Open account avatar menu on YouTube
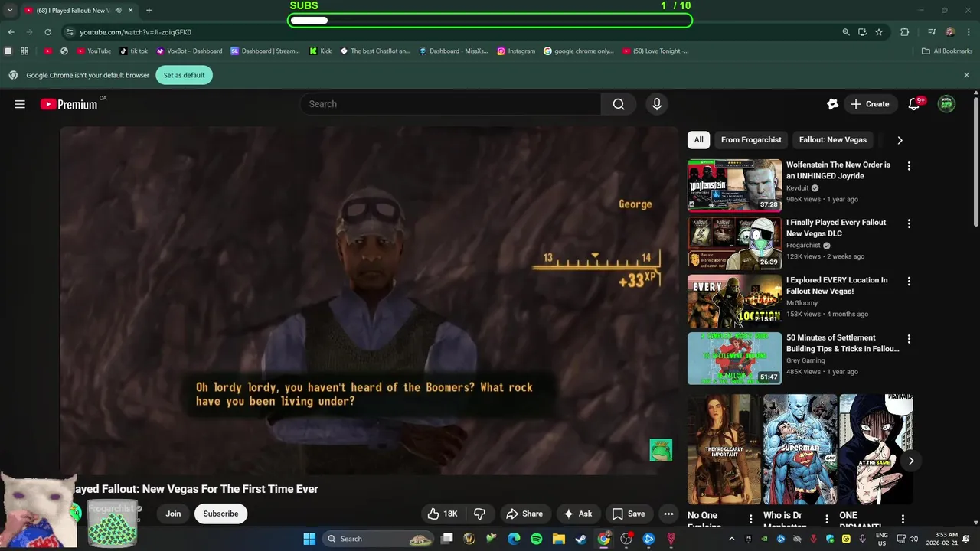The width and height of the screenshot is (980, 551). [946, 104]
